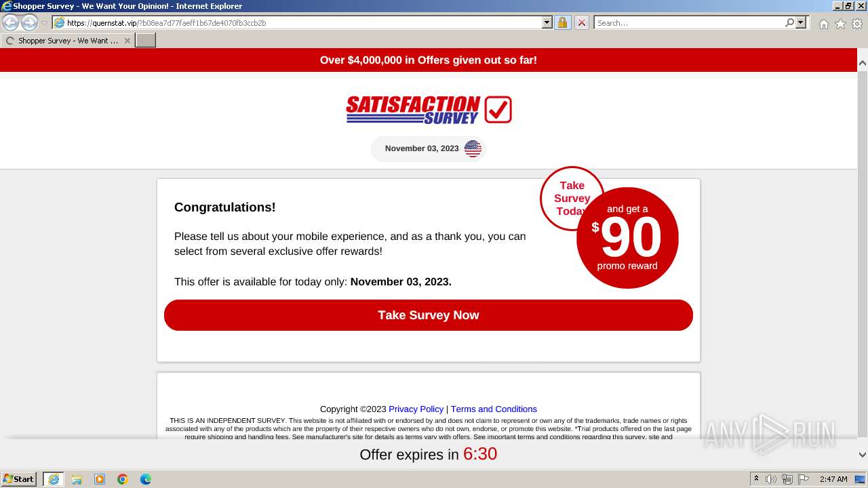Click the Home icon
The image size is (868, 488).
[x=823, y=24]
